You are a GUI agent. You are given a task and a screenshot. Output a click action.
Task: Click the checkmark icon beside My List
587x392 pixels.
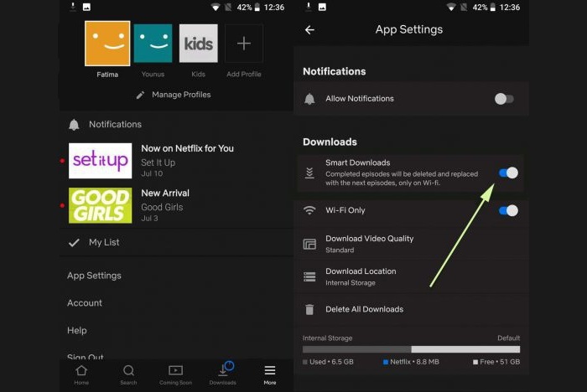pyautogui.click(x=74, y=243)
